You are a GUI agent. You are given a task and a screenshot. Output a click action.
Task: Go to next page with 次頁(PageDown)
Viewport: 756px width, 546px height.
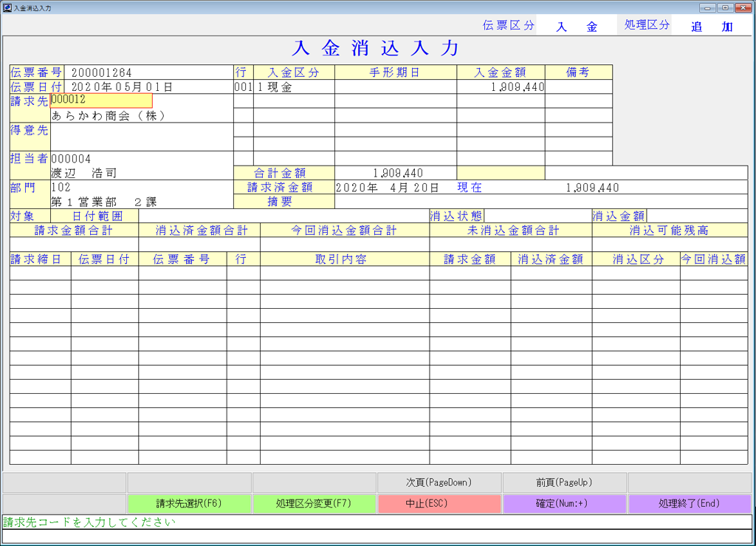click(439, 482)
